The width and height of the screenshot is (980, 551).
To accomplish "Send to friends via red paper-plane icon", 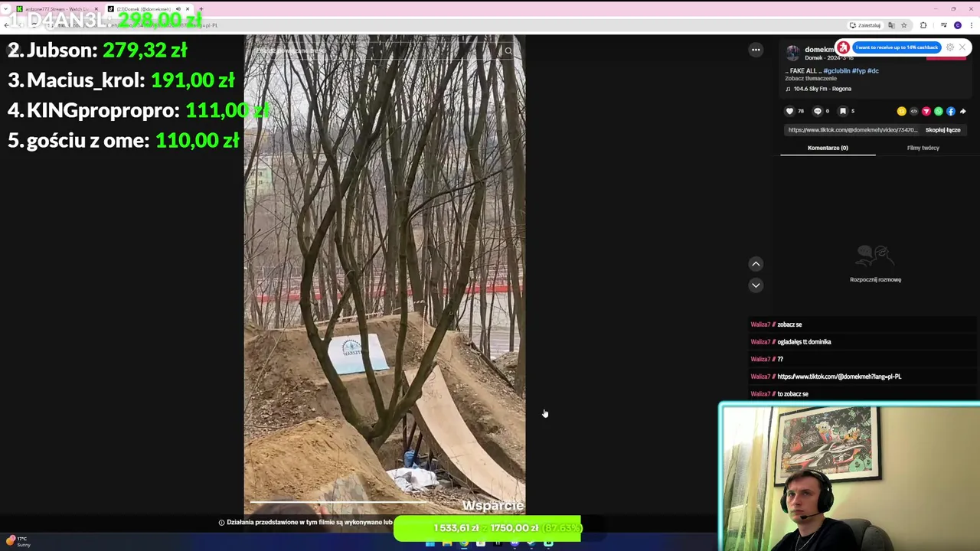I will click(x=926, y=111).
